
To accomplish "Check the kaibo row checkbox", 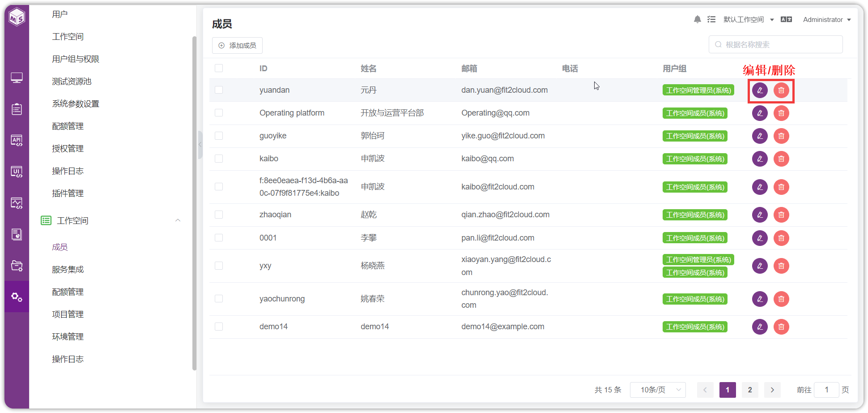I will click(219, 159).
